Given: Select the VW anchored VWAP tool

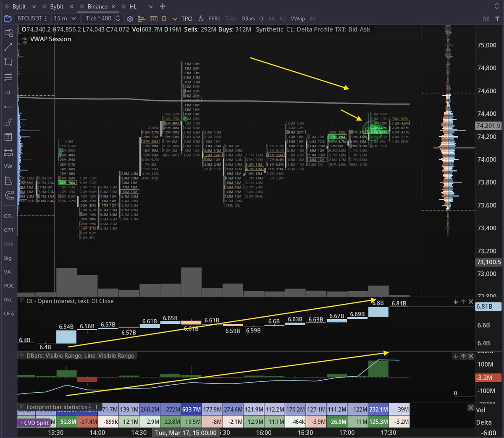Looking at the screenshot, I should 8,167.
